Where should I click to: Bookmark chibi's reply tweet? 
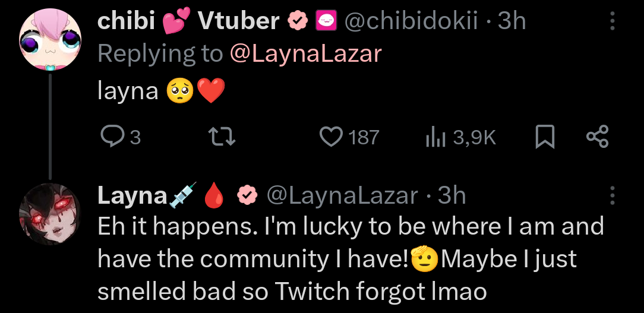(545, 138)
